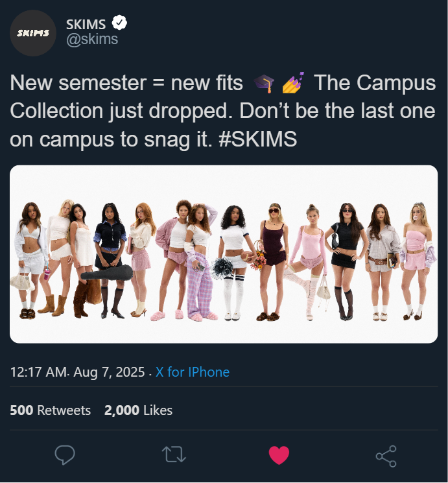Retweet using the arrows icon
448x483 pixels.
click(x=173, y=455)
